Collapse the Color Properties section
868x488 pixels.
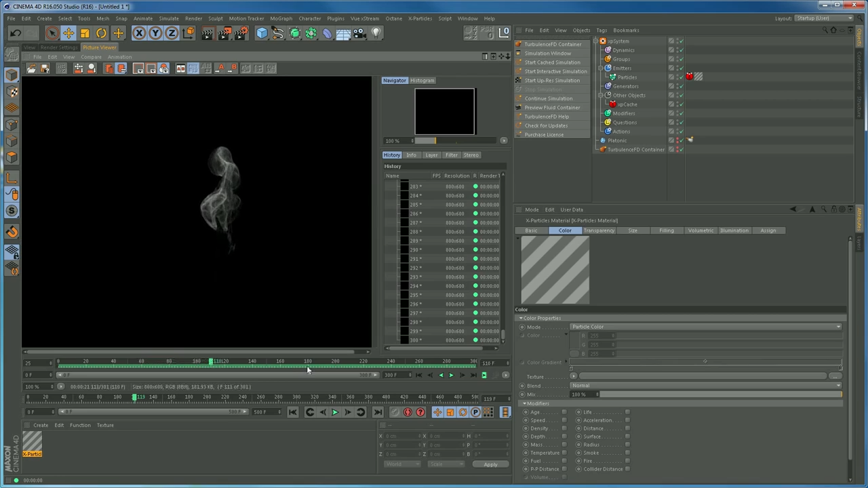(x=521, y=318)
